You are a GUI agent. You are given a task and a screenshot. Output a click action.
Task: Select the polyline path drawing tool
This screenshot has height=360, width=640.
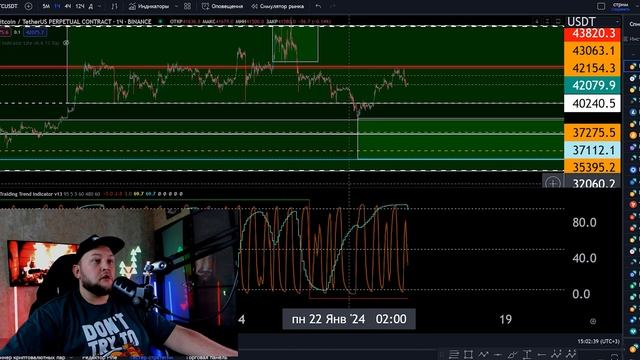coord(483,354)
